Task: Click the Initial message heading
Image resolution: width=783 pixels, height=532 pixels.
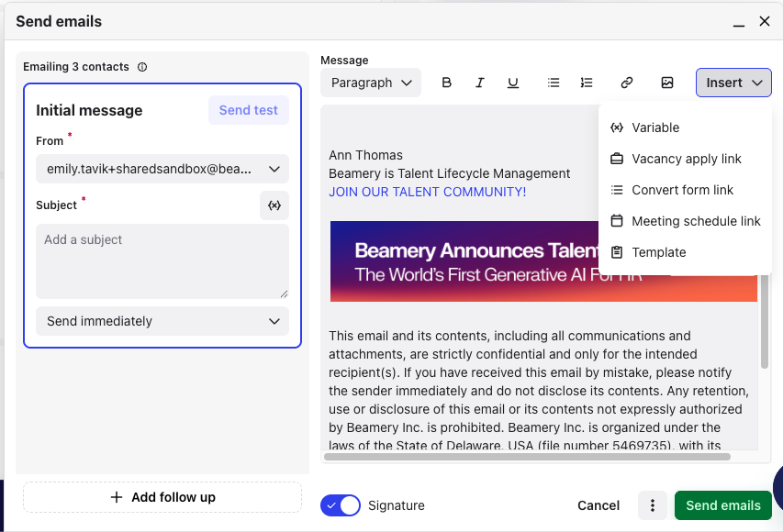Action: 89,110
